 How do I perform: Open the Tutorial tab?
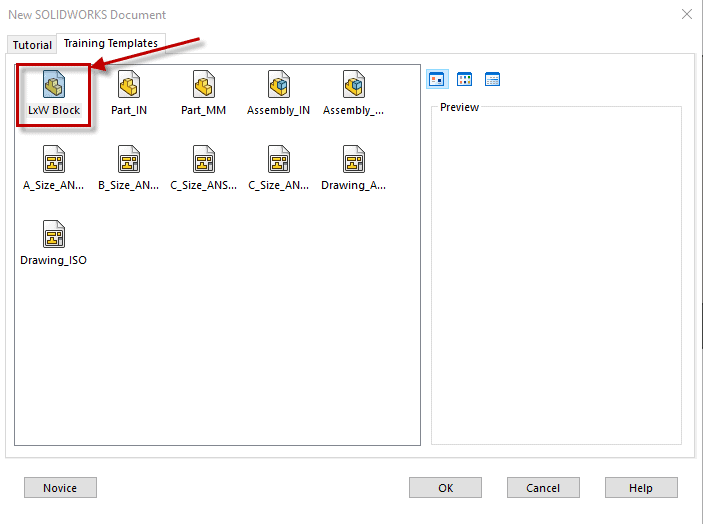(x=32, y=45)
